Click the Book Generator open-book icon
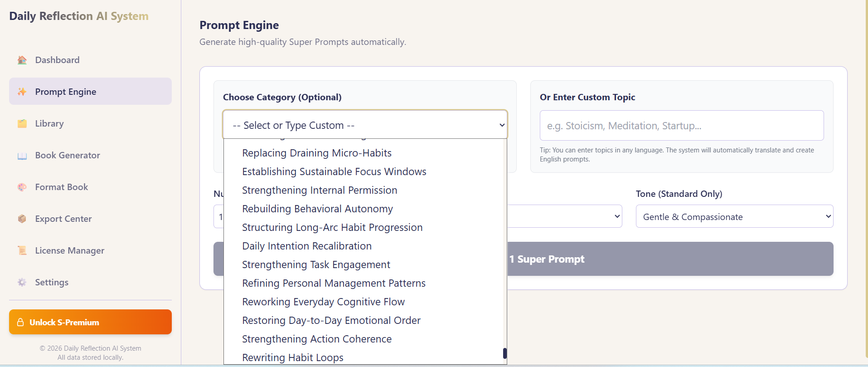The width and height of the screenshot is (868, 367). (x=22, y=156)
